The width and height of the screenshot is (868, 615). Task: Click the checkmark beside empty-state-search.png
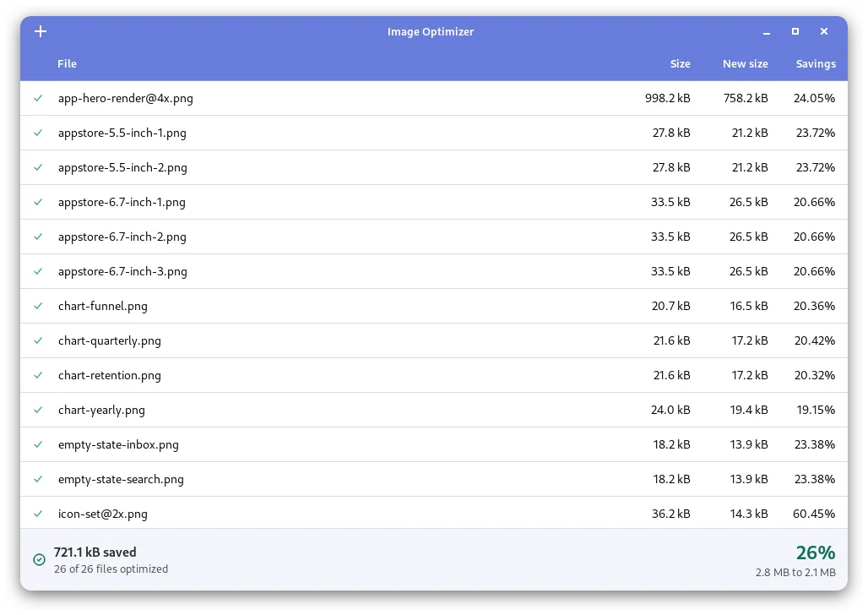(x=38, y=479)
